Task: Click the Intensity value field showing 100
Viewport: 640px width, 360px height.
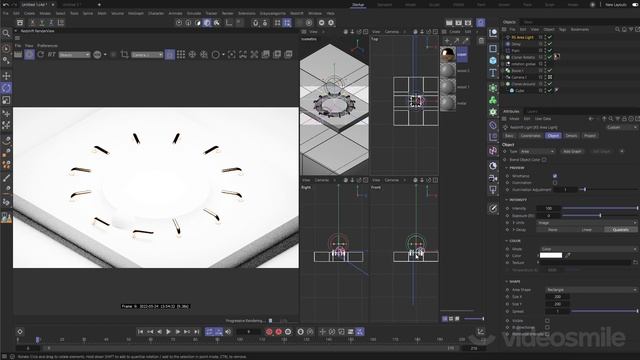Action: pyautogui.click(x=549, y=209)
